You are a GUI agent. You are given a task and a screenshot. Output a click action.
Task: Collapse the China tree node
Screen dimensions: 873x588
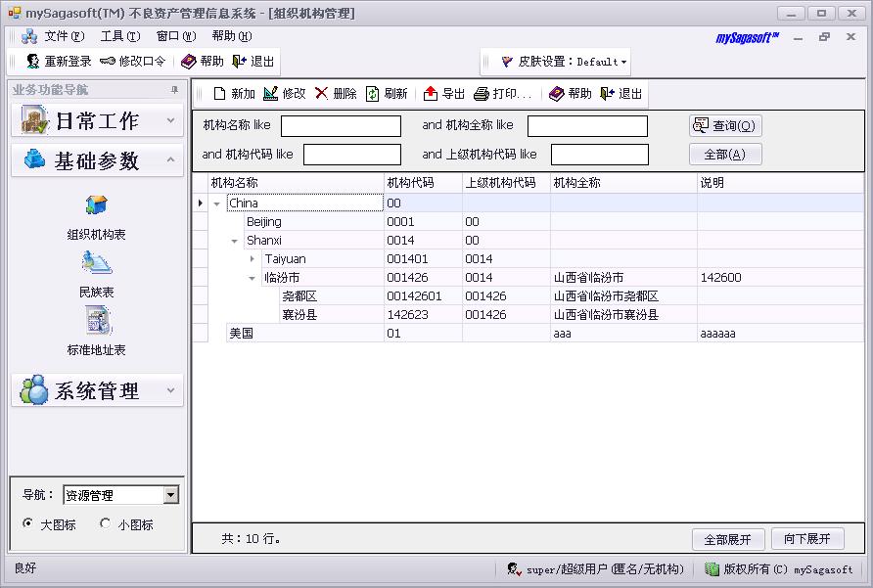tap(217, 204)
